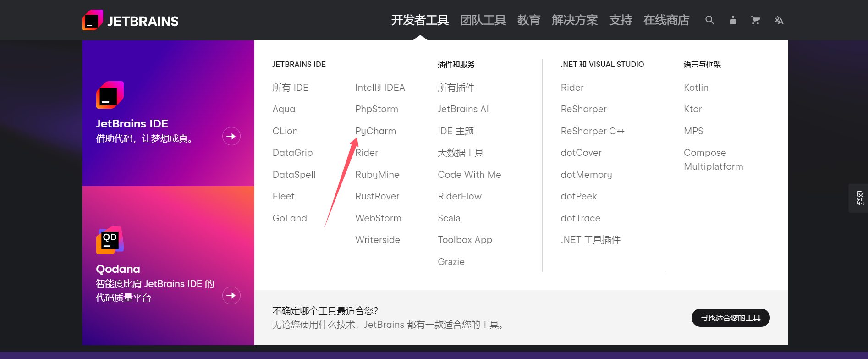Click 不确定哪个工具最适合您? text
Image resolution: width=868 pixels, height=359 pixels.
pos(325,311)
